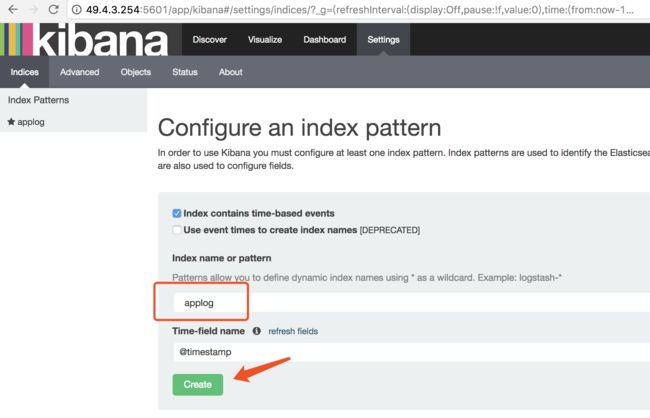The width and height of the screenshot is (650, 418).
Task: Click the green Create button
Action: pos(198,384)
